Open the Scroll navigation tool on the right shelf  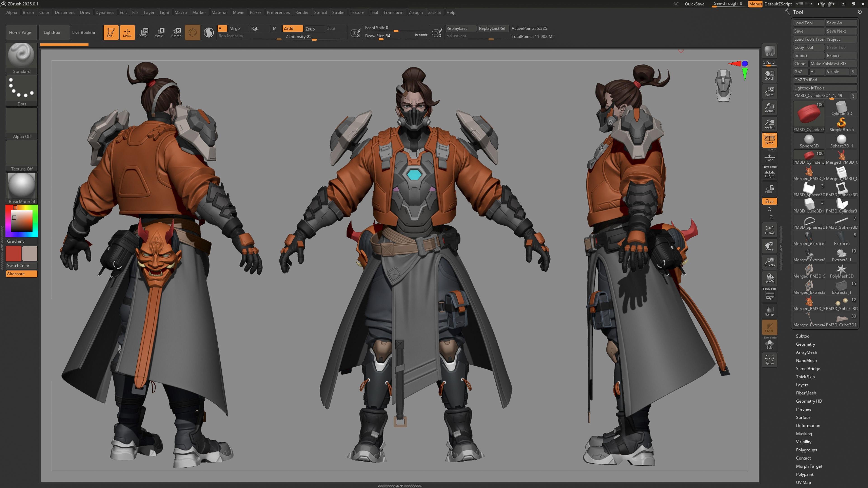tap(770, 75)
